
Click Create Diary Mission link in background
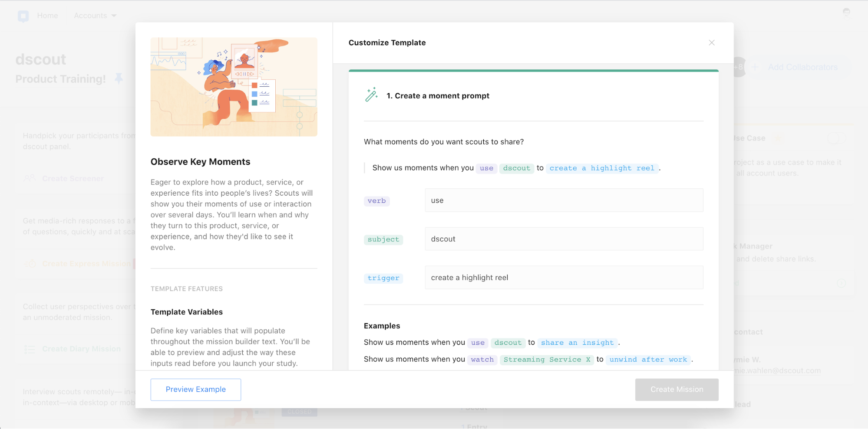click(x=81, y=349)
